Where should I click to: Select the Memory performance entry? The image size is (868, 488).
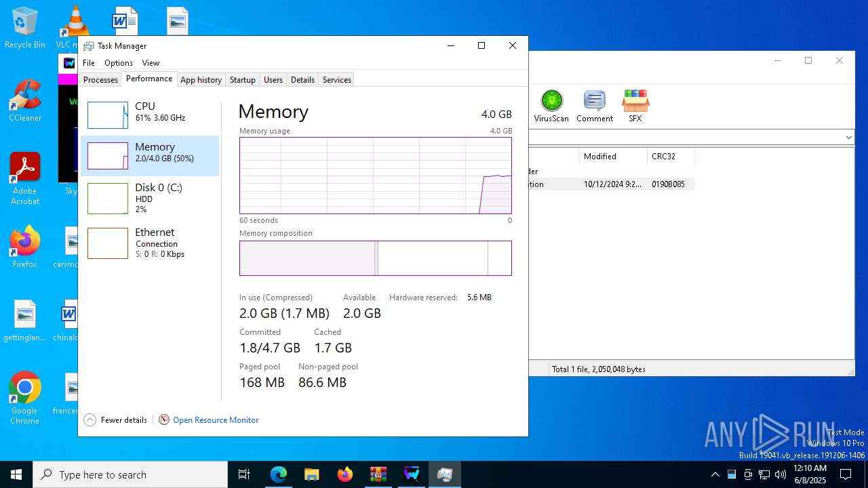click(150, 156)
